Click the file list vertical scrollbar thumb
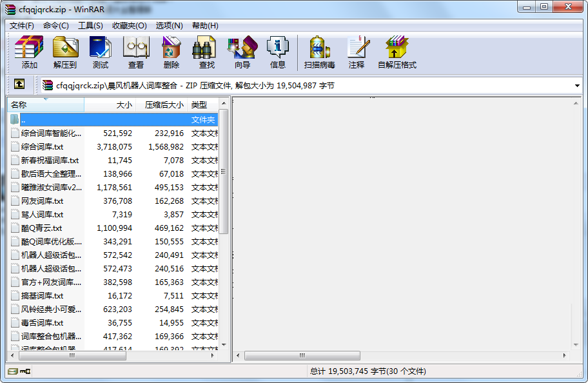Screen dimensions: 588x383 (x=224, y=172)
